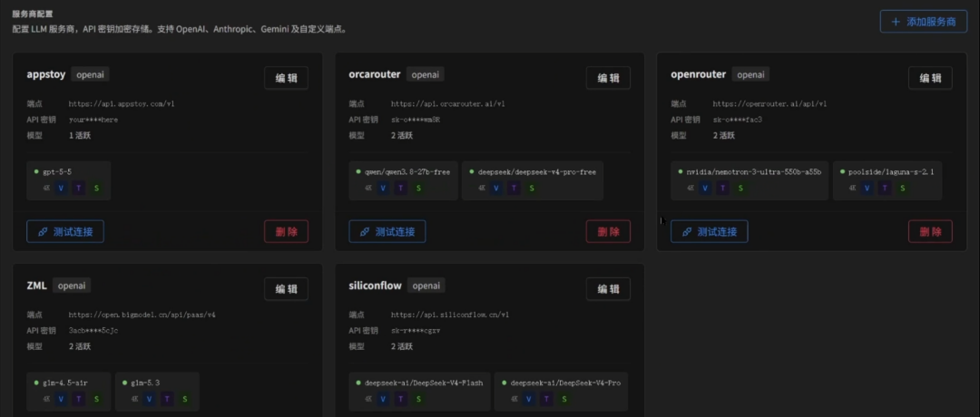Click the openai tag beside ZML

coord(72,286)
